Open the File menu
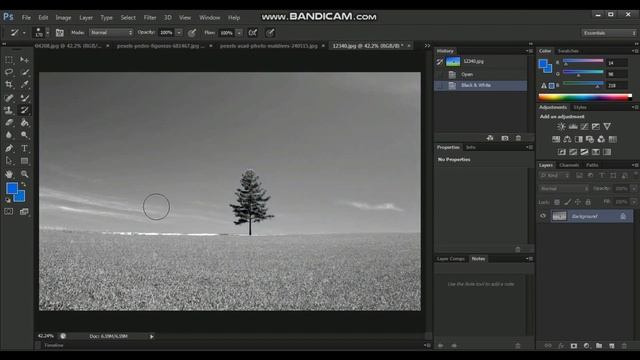The width and height of the screenshot is (640, 360). click(26, 18)
